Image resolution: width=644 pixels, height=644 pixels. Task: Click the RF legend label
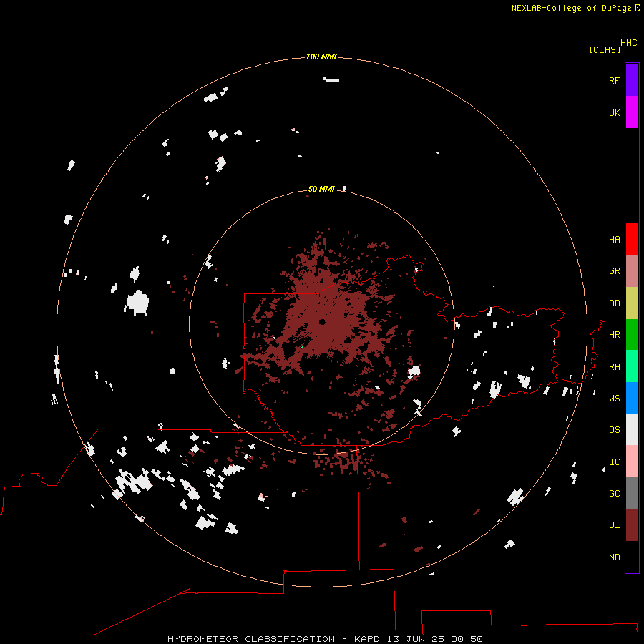click(614, 80)
